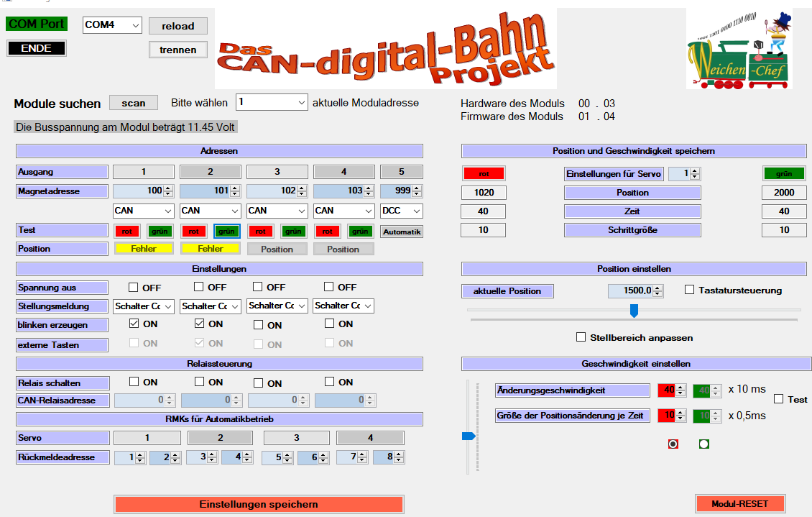
Task: Click Rückmeldeadresse stepper arrows for value 4
Action: [247, 457]
